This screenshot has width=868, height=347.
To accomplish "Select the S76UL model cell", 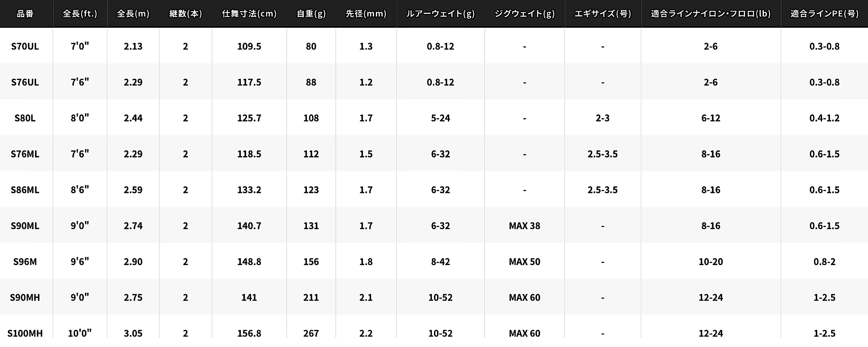I will [x=25, y=82].
